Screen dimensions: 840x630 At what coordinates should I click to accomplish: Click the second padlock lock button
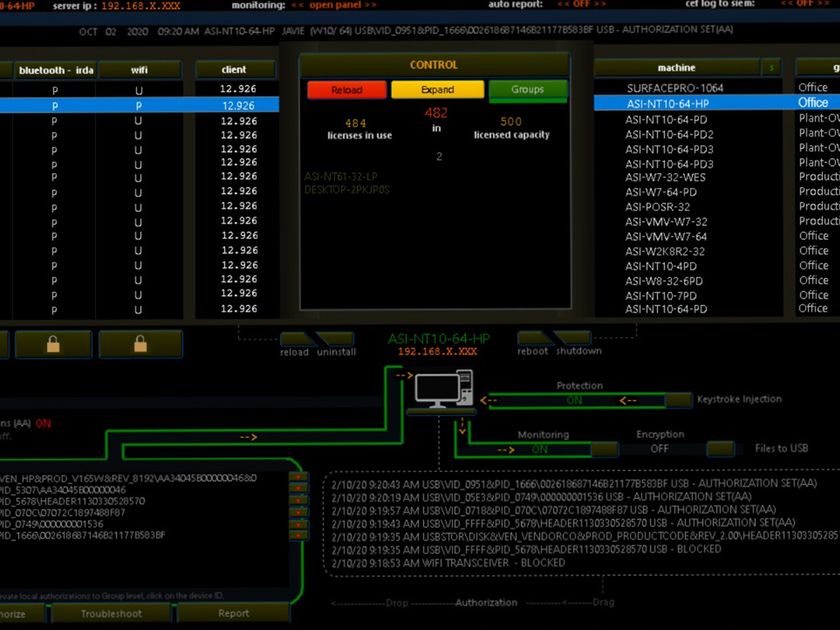[139, 345]
